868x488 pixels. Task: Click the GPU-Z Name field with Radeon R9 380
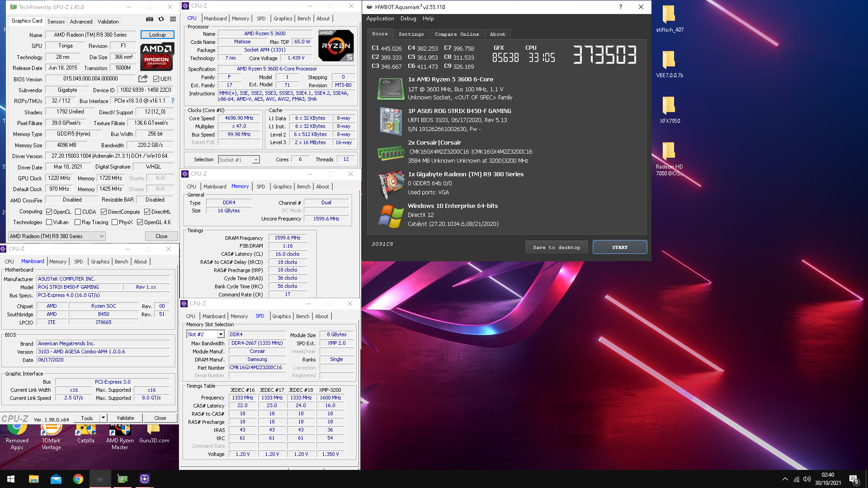coord(90,35)
